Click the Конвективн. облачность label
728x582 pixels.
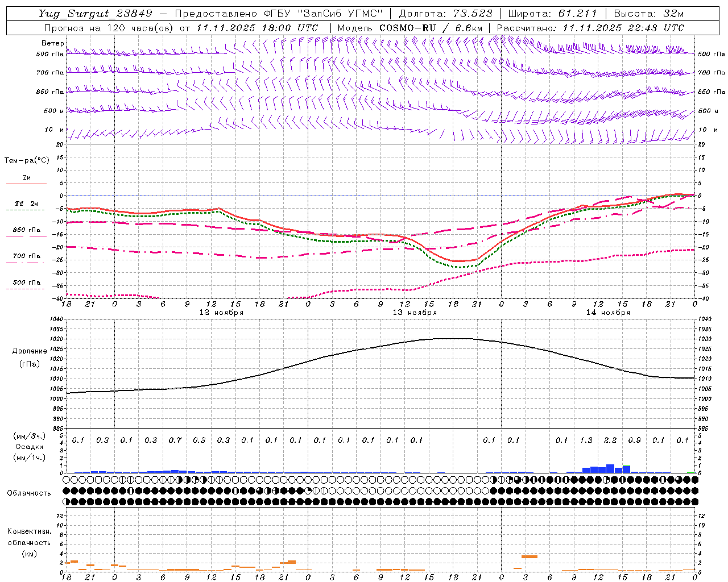point(29,537)
